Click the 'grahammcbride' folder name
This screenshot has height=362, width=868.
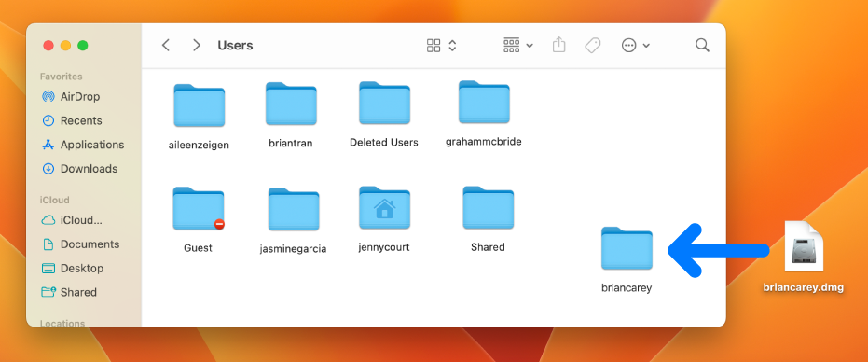(x=484, y=142)
